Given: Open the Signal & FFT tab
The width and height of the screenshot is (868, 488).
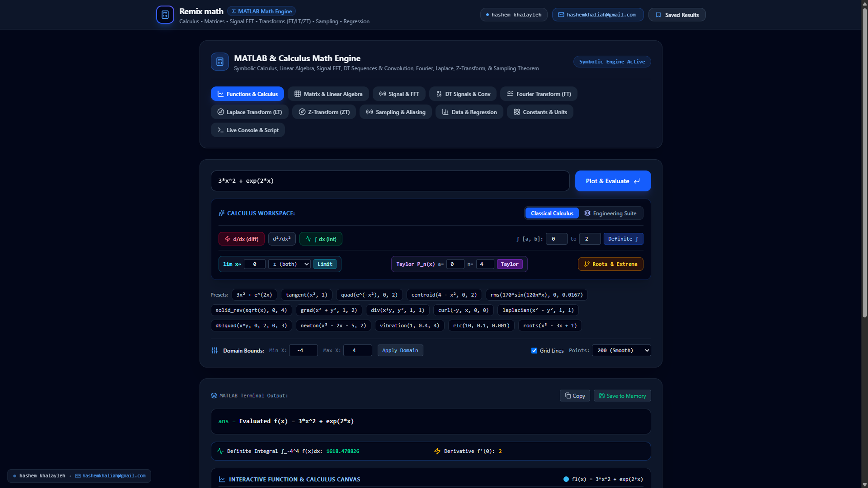Looking at the screenshot, I should click(399, 94).
